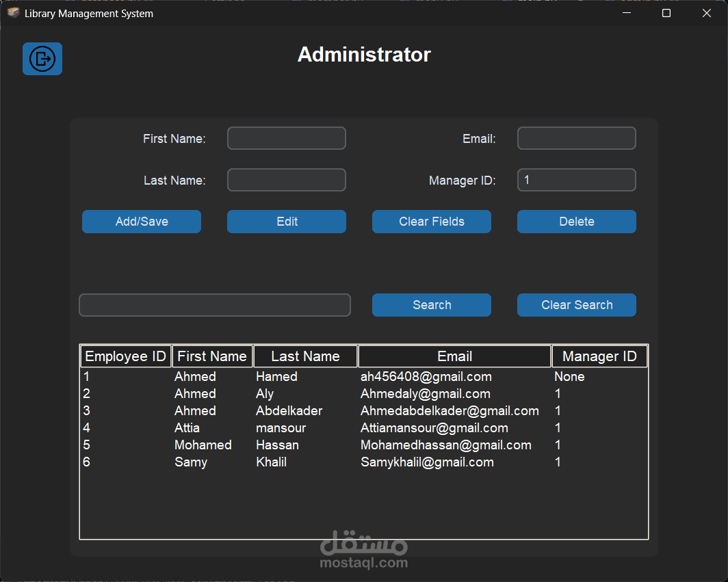The width and height of the screenshot is (728, 582).
Task: Select the row with ah456408@gmail.com
Action: coord(364,377)
